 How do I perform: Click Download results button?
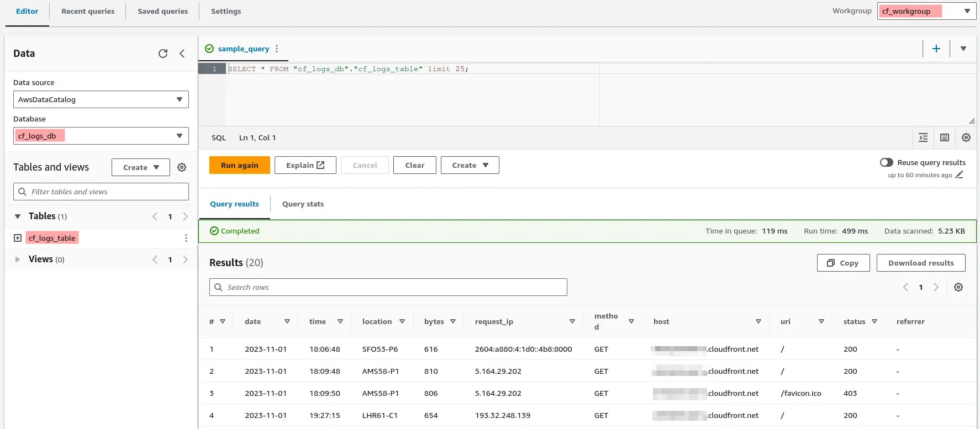(921, 263)
